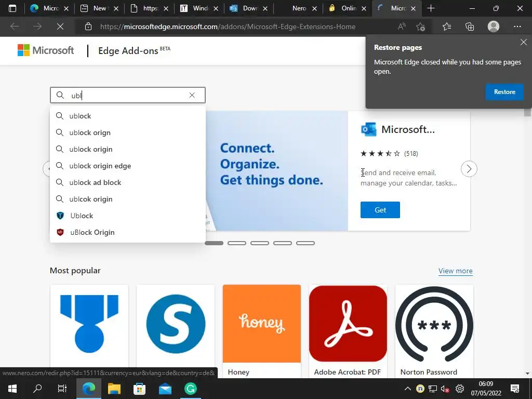Select the last carousel indicator
532x399 pixels.
(305, 243)
